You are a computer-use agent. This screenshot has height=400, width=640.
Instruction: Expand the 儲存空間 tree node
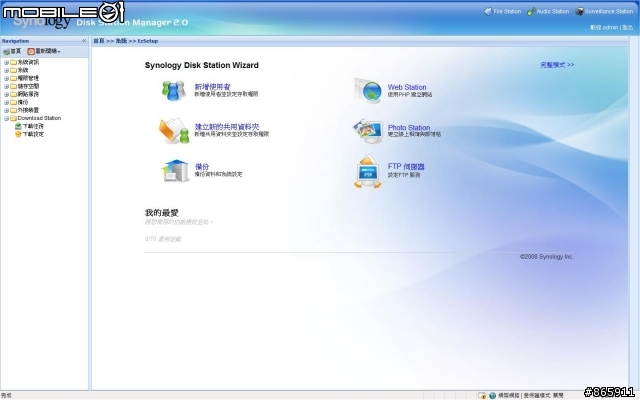point(6,86)
